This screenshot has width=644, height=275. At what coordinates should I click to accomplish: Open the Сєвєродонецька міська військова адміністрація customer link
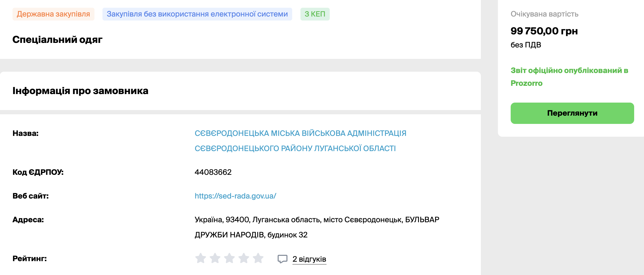point(300,141)
